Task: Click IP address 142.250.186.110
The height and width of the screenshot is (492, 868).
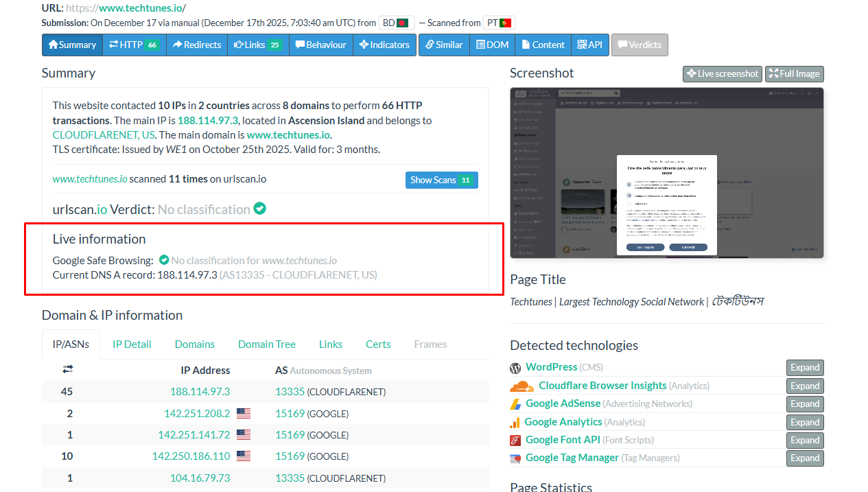Action: click(x=191, y=456)
